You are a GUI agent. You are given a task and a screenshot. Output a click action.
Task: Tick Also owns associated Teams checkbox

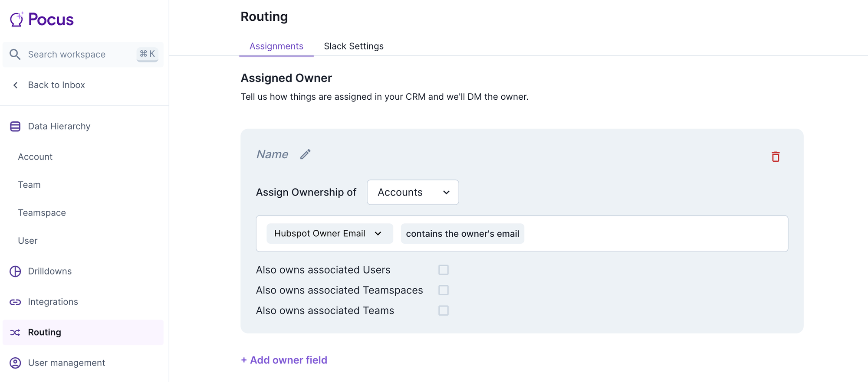click(443, 310)
